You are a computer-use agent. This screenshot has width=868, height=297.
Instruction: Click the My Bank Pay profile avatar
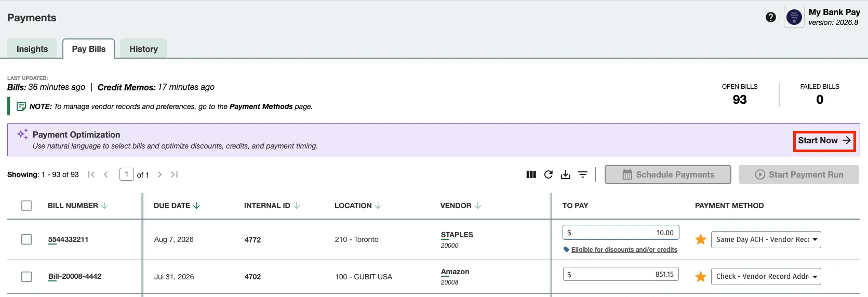click(x=794, y=17)
